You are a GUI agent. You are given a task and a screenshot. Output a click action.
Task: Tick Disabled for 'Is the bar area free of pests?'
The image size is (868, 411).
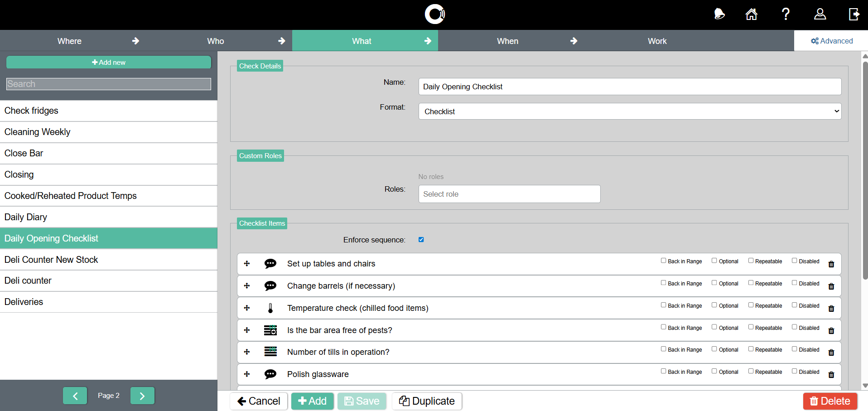click(x=794, y=327)
